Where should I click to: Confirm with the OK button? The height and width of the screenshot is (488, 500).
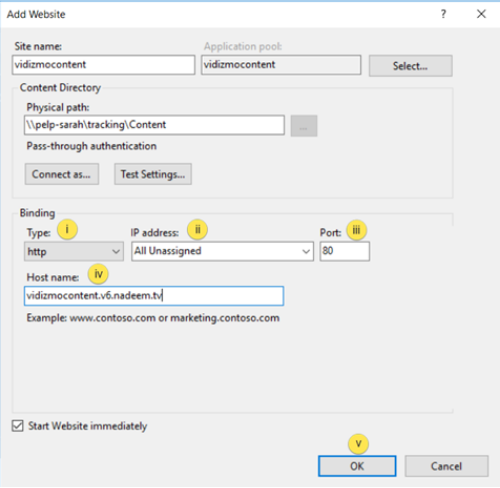click(357, 466)
